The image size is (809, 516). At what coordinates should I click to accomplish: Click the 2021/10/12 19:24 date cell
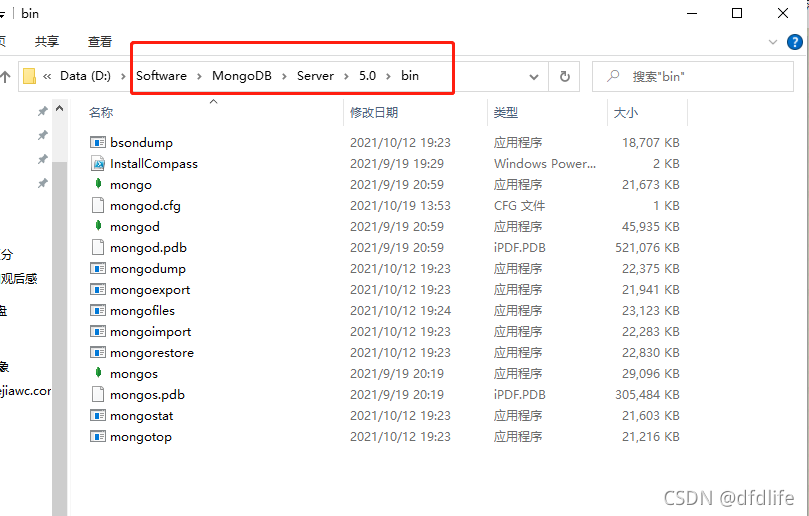[400, 311]
